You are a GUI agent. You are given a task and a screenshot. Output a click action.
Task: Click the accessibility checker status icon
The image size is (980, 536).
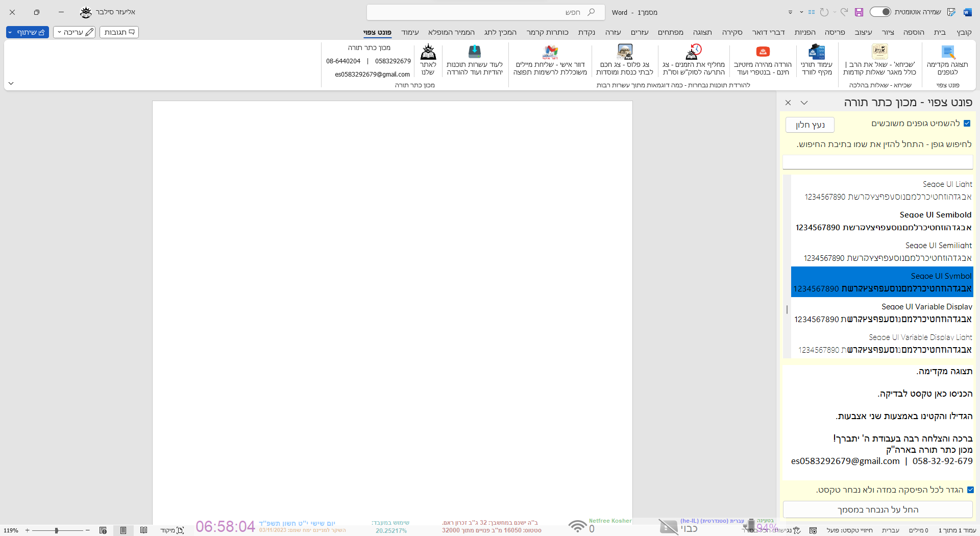tap(796, 530)
